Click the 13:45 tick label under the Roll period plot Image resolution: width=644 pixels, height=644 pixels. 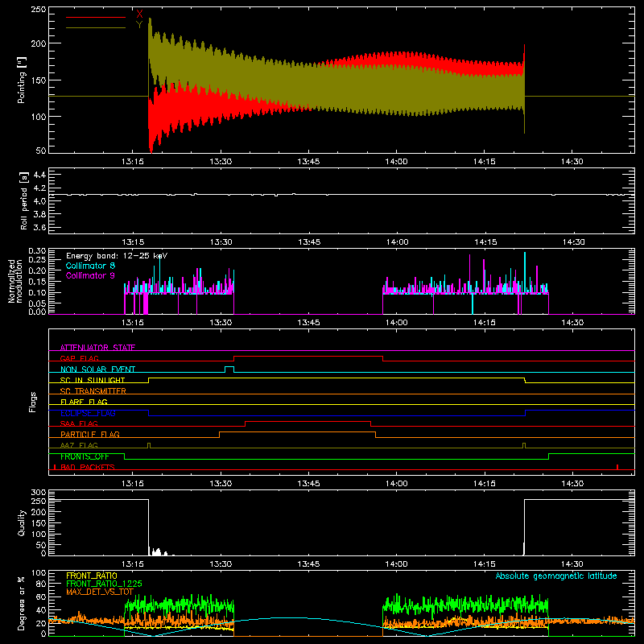click(x=309, y=242)
